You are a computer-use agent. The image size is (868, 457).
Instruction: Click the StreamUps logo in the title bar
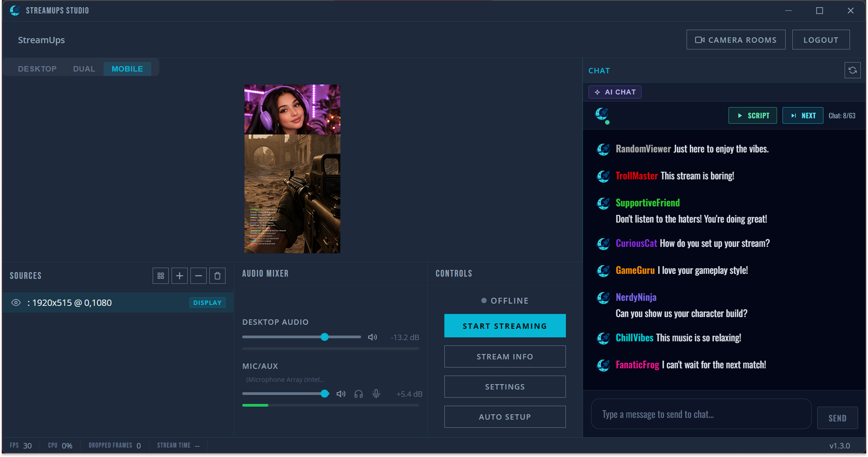(x=15, y=10)
